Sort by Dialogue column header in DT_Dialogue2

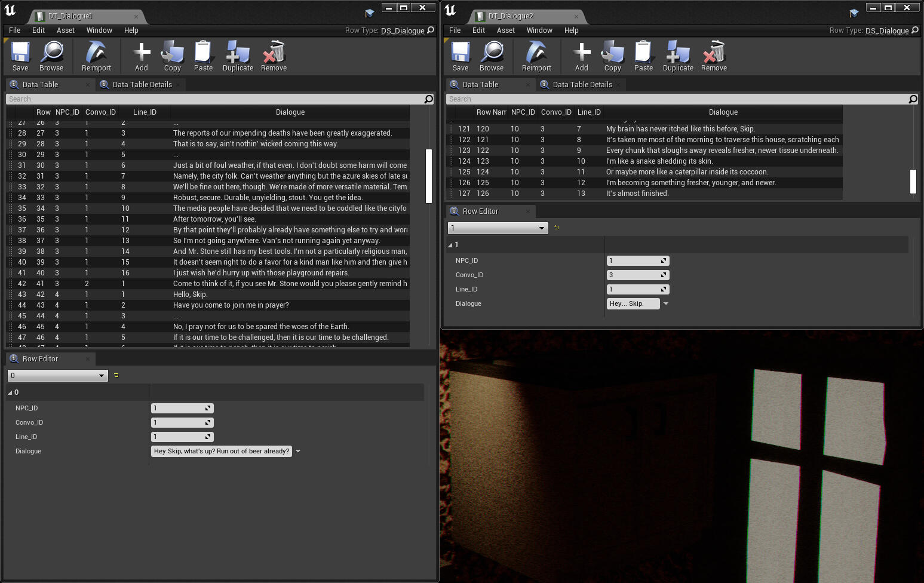point(723,112)
